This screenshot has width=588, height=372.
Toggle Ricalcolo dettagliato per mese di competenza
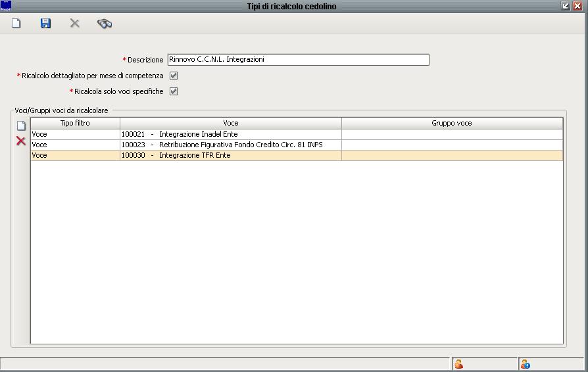[174, 76]
